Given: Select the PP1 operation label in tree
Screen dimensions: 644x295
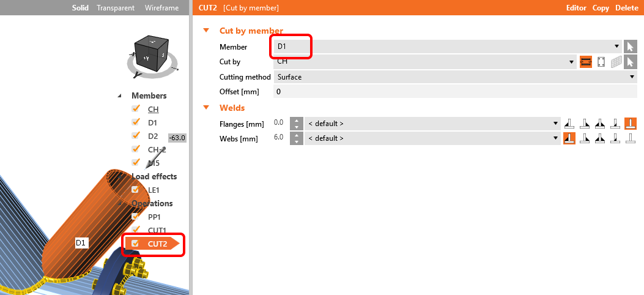Looking at the screenshot, I should (155, 217).
